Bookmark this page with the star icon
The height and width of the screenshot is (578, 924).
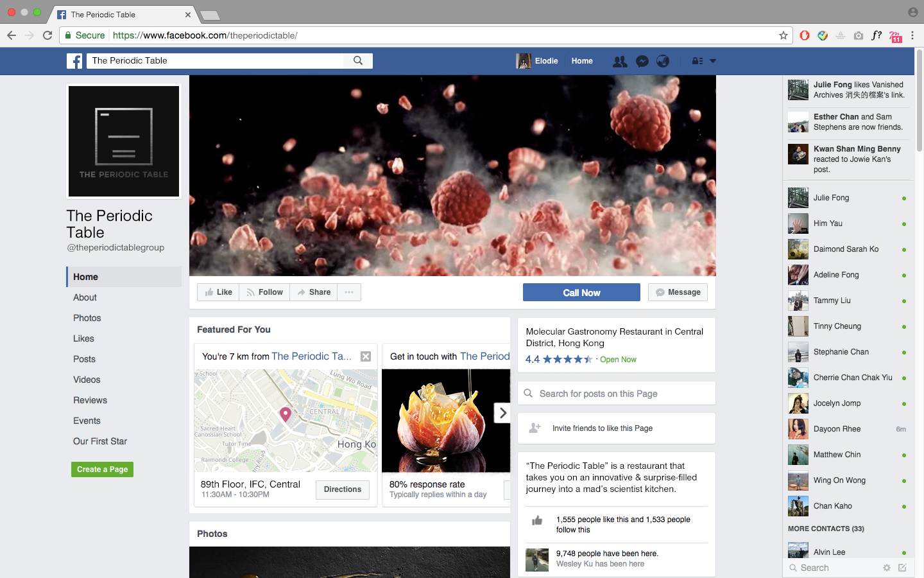point(783,35)
